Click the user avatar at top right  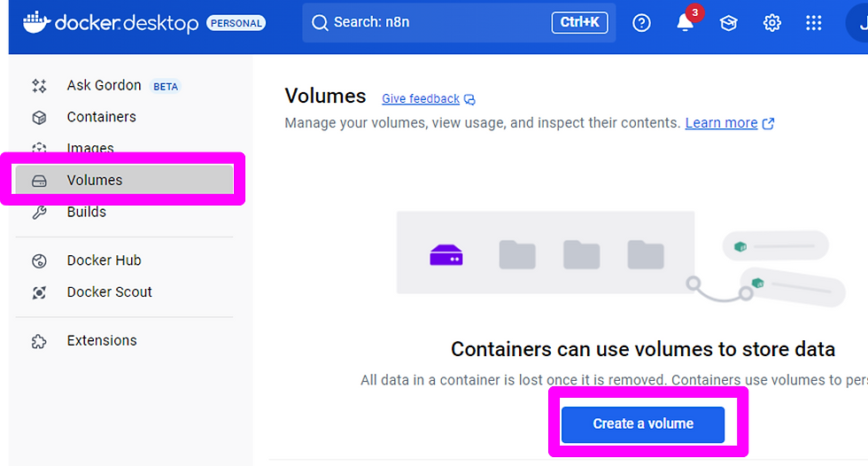858,23
